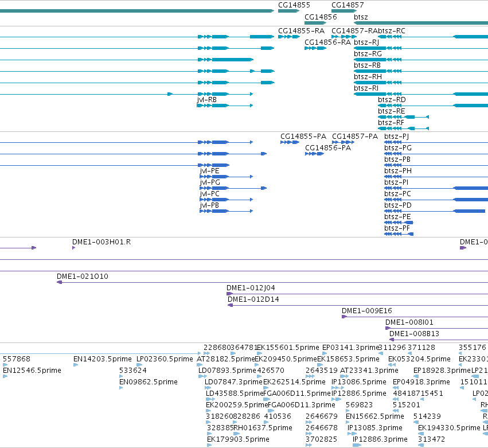Click transcript label CG14856-RA
Image resolution: width=488 pixels, height=448 pixels.
click(x=327, y=42)
